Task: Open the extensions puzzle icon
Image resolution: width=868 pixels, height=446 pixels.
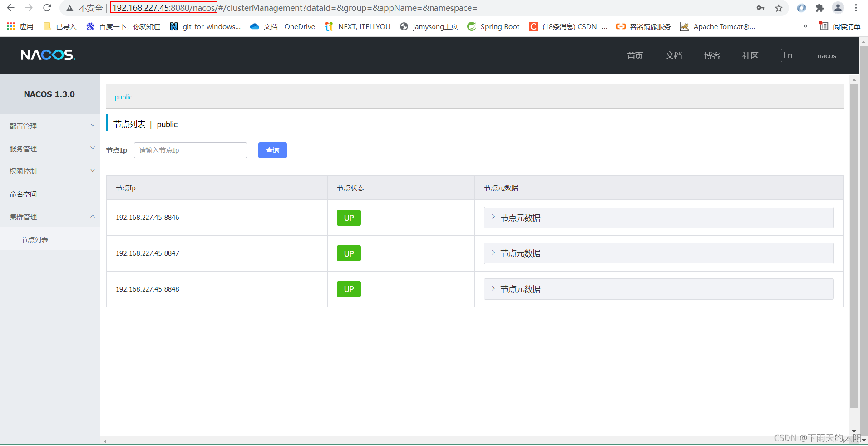Action: (820, 8)
